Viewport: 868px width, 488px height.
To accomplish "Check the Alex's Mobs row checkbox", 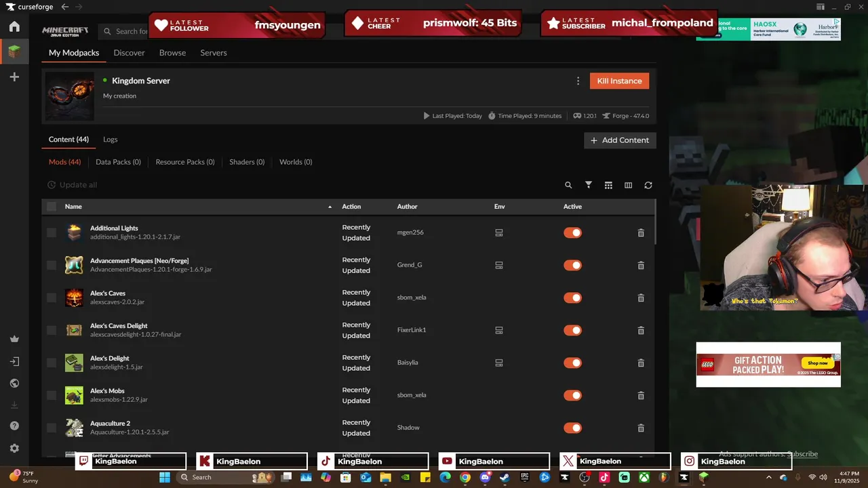I will (52, 395).
